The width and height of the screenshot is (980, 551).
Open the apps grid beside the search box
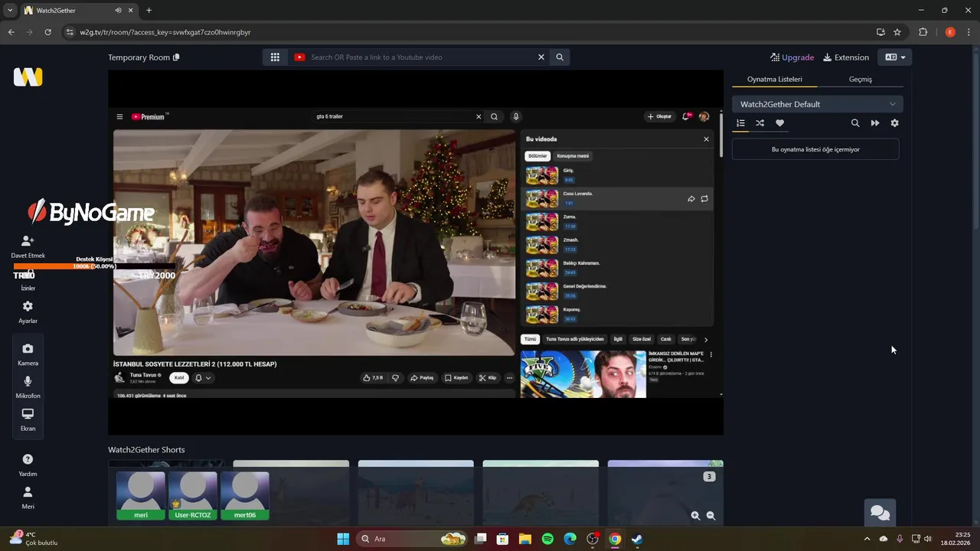pos(275,57)
